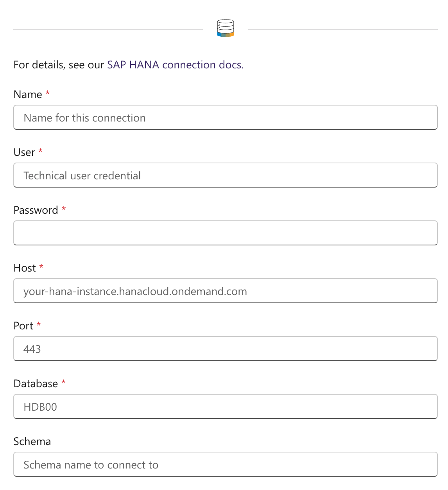Image resolution: width=448 pixels, height=490 pixels.
Task: Open the SAP HANA connection docs link
Action: [175, 65]
